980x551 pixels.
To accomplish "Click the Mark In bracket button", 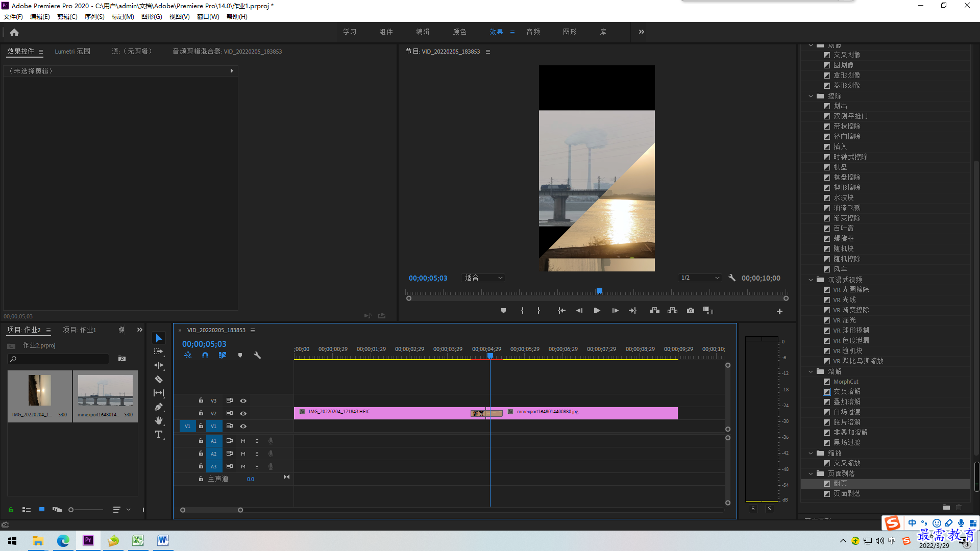I will click(522, 311).
